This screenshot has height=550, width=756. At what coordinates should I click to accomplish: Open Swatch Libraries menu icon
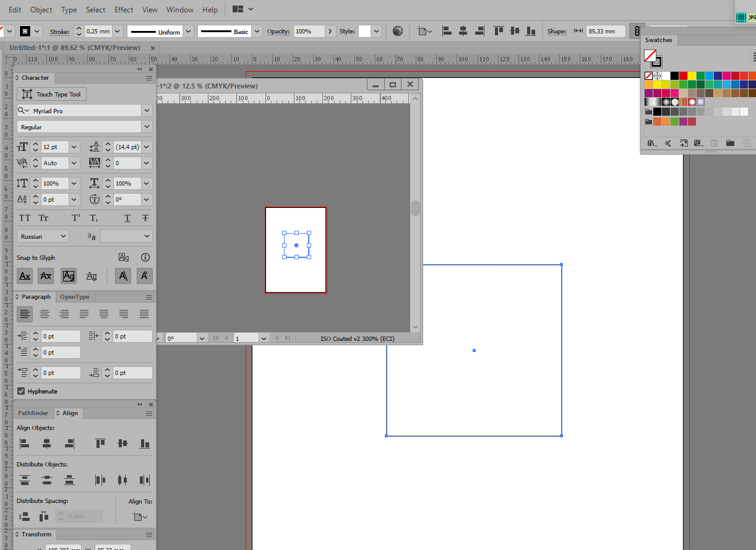651,143
